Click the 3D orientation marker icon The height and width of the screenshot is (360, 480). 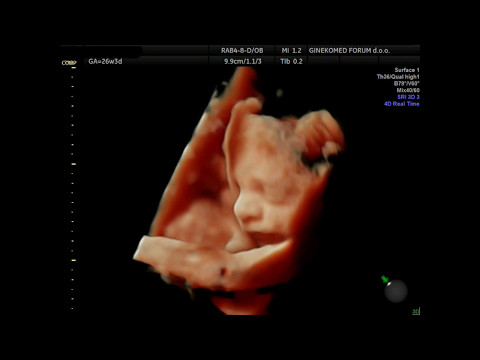point(416,311)
